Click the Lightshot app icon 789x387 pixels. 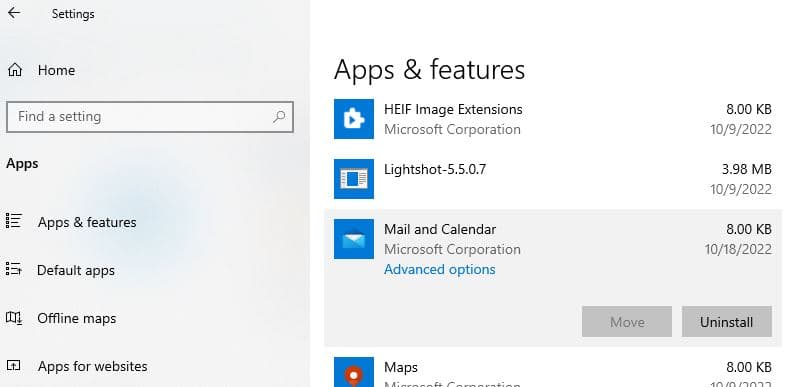coord(354,179)
